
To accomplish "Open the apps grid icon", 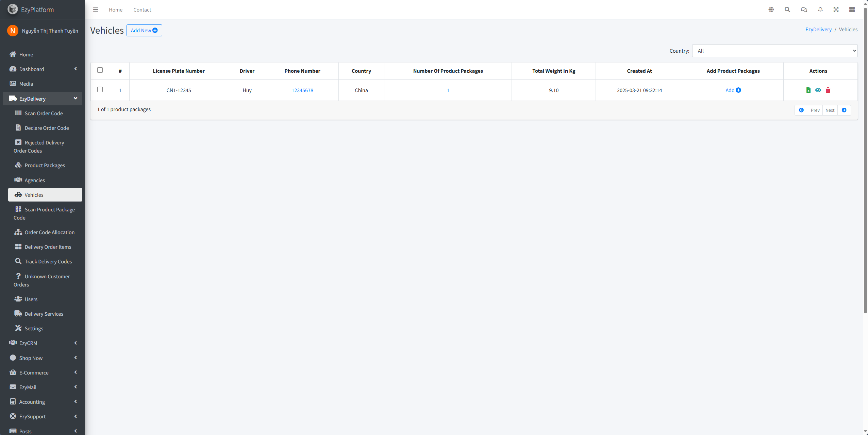I will click(x=852, y=10).
